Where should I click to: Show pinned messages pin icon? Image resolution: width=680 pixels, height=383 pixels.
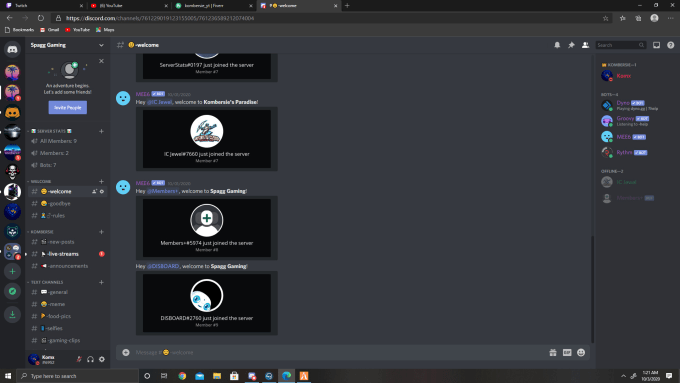point(571,45)
